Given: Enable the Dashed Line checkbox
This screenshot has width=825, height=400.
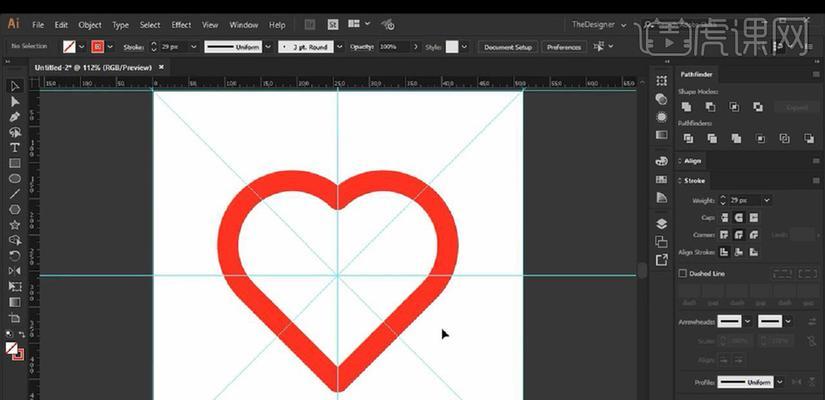Looking at the screenshot, I should click(x=683, y=273).
